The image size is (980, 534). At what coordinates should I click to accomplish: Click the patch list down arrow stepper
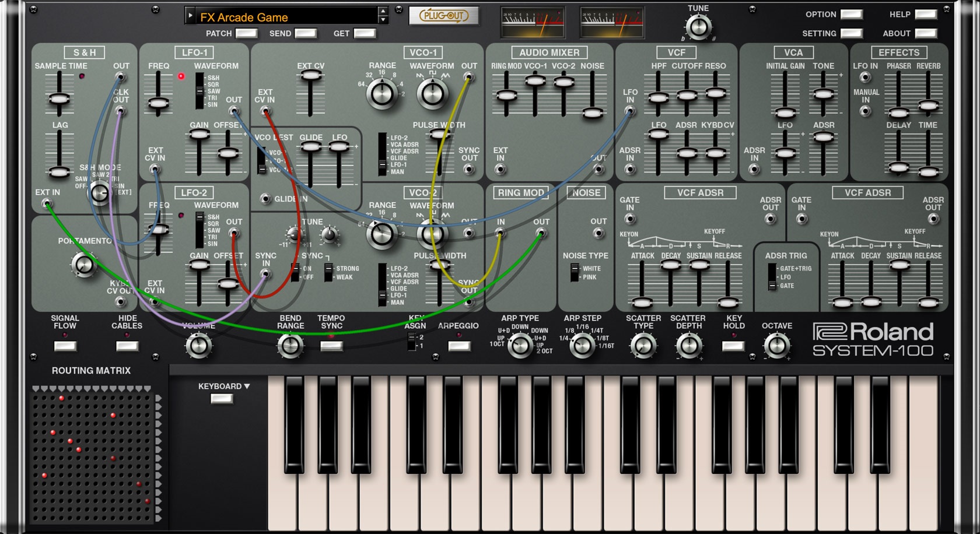tap(383, 20)
